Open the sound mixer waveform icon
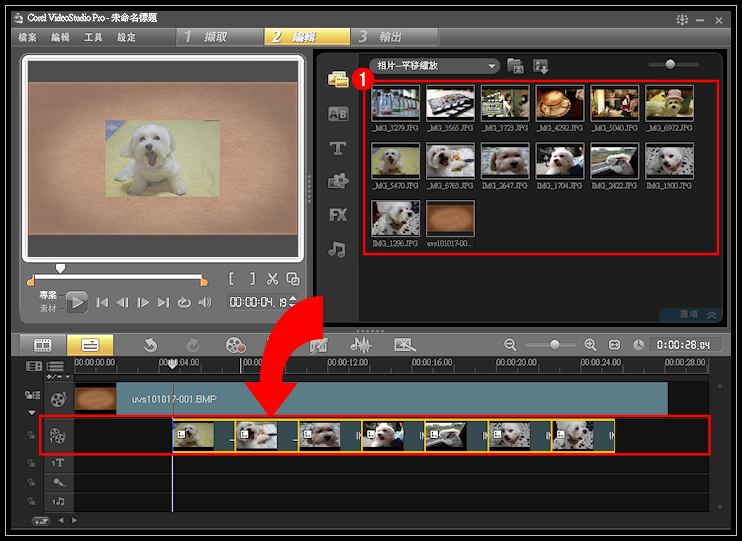The height and width of the screenshot is (541, 742). click(x=361, y=345)
